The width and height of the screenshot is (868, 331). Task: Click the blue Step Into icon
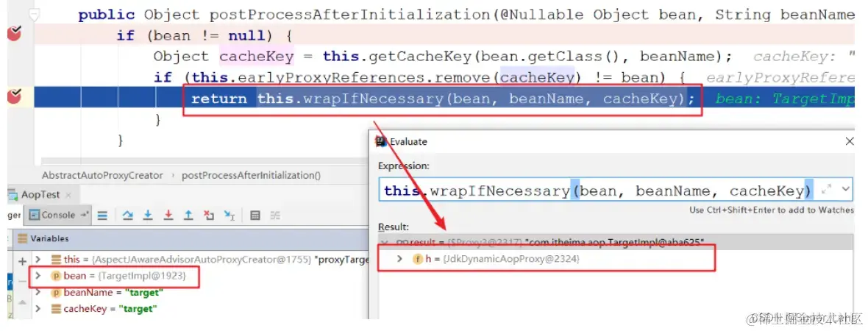tap(148, 216)
